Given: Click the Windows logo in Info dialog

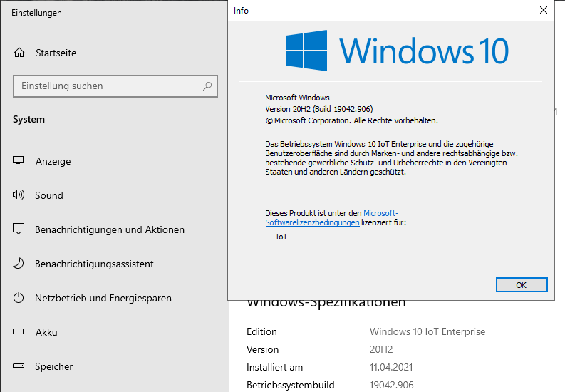Looking at the screenshot, I should [306, 51].
